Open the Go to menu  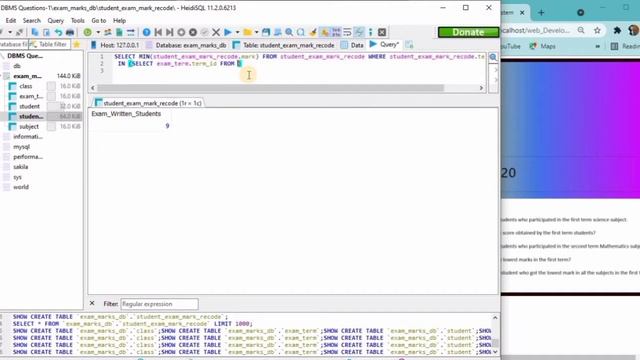coord(98,20)
